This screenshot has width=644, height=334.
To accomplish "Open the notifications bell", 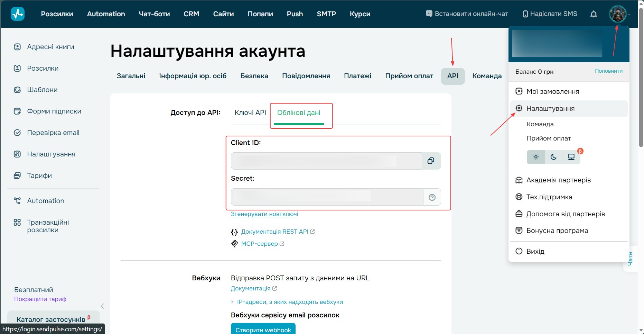I will click(x=594, y=14).
